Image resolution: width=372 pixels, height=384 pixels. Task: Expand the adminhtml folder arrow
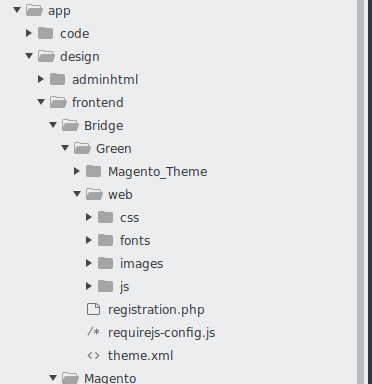pyautogui.click(x=41, y=79)
